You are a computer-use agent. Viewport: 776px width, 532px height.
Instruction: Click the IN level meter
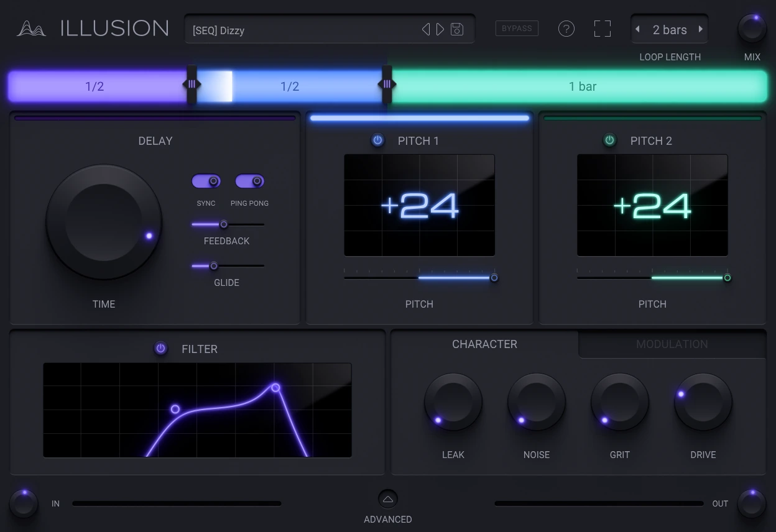click(x=177, y=503)
